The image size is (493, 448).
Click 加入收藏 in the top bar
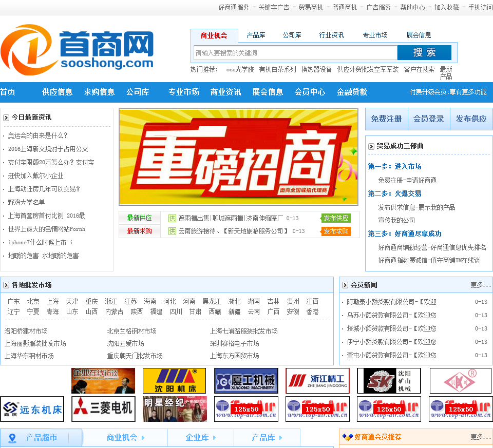446,7
